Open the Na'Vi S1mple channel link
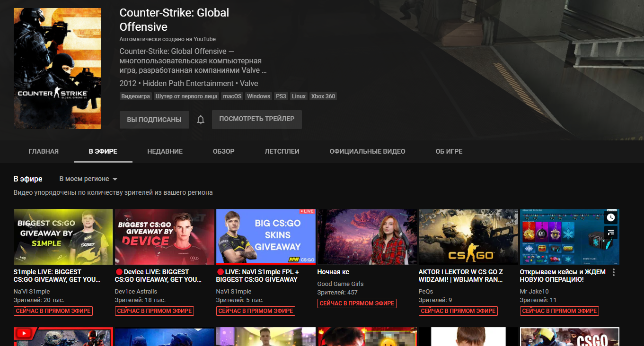The image size is (644, 346). click(x=32, y=292)
